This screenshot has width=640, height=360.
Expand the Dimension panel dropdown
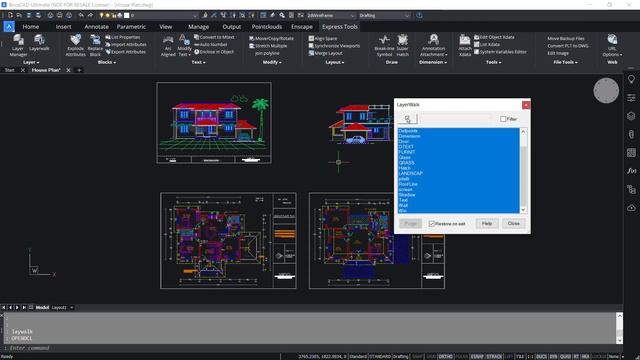click(433, 62)
